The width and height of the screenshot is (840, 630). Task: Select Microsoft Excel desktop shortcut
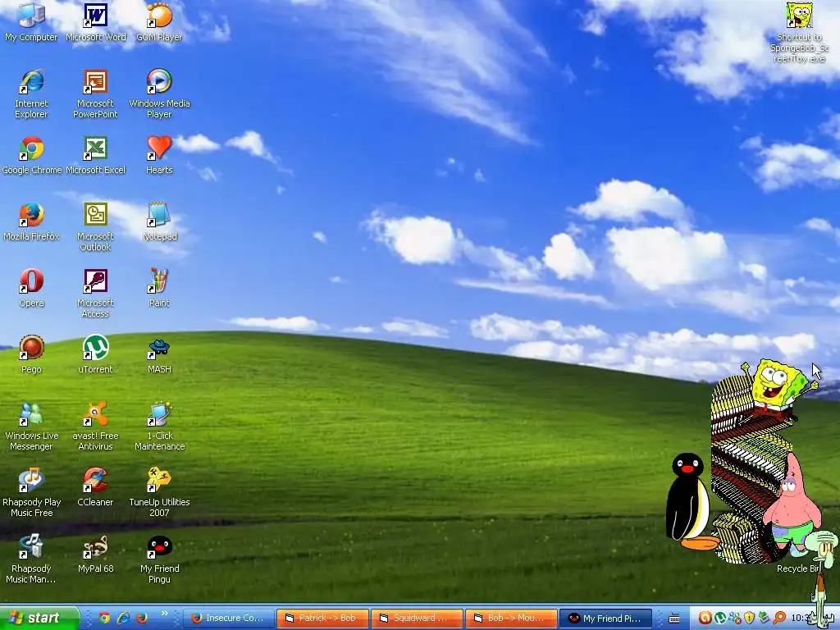[95, 155]
